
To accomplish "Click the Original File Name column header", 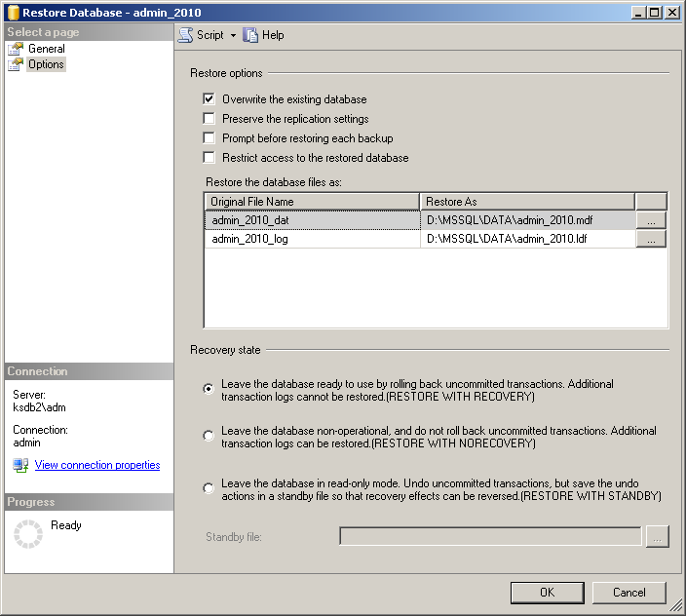I will tap(312, 202).
